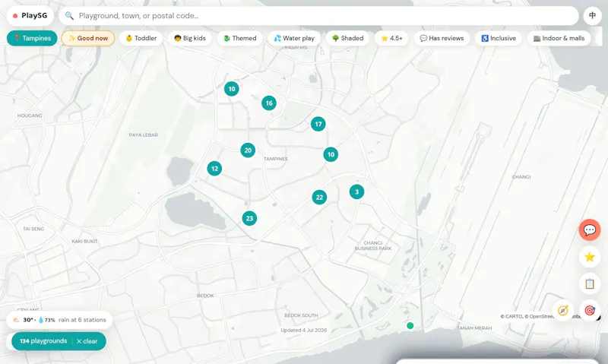
Task: Open the Tampines location selector
Action: click(32, 39)
